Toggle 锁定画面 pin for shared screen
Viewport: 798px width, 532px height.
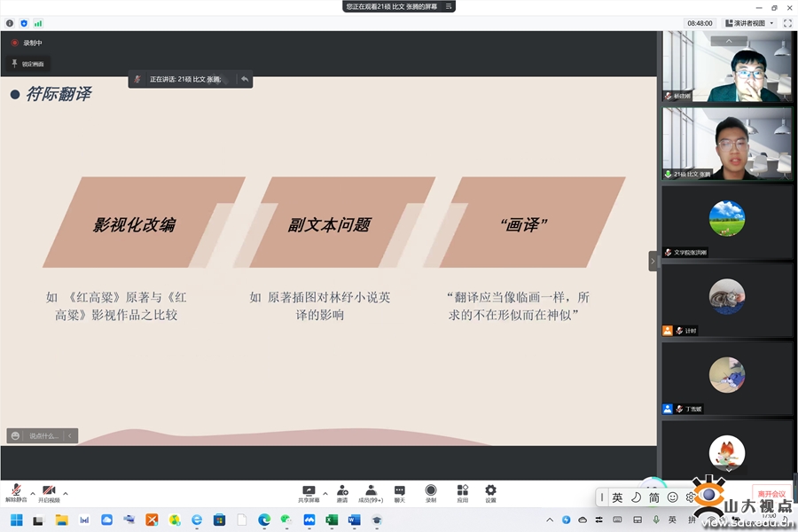[x=27, y=64]
